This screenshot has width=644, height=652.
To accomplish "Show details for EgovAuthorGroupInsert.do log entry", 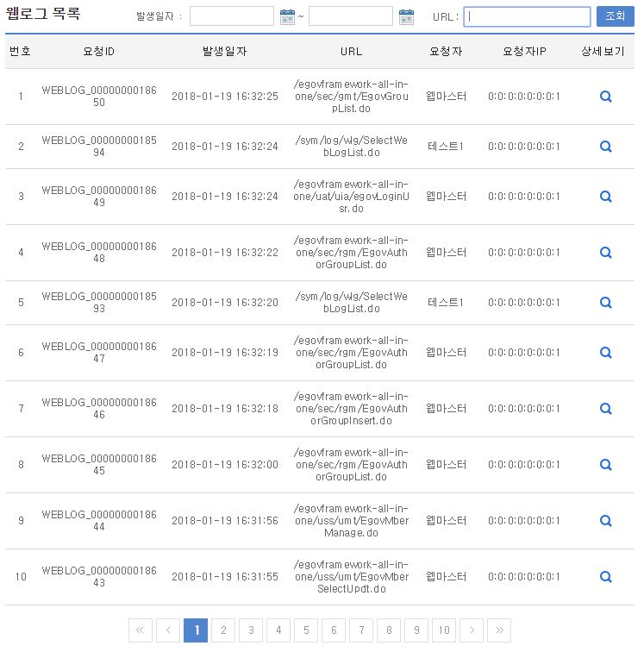I will [605, 409].
